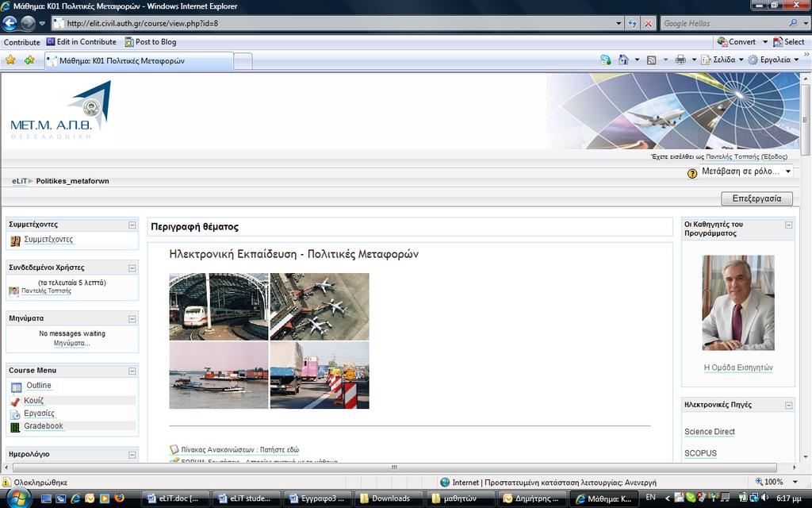The width and height of the screenshot is (812, 508).
Task: Collapse the Ηλεκτρονικές Πηγές block
Action: [x=789, y=406]
